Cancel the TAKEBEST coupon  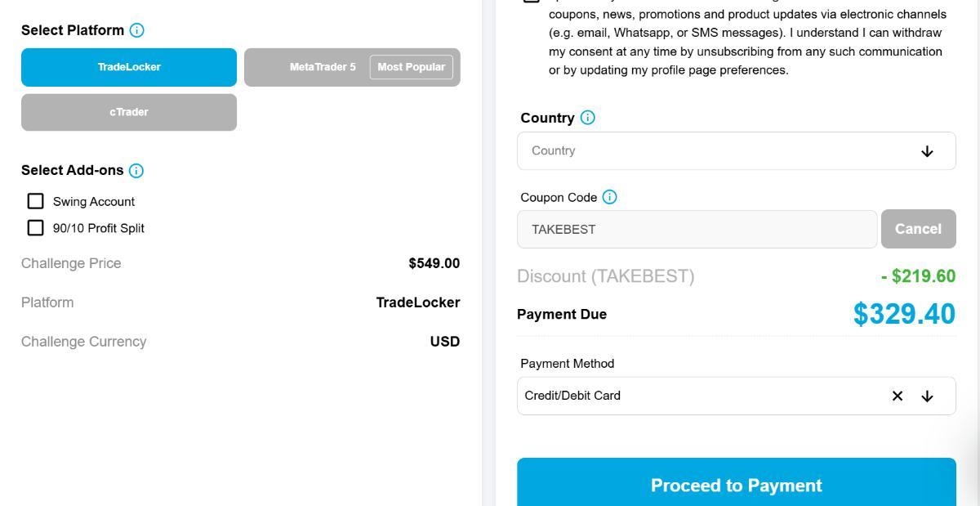coord(918,229)
